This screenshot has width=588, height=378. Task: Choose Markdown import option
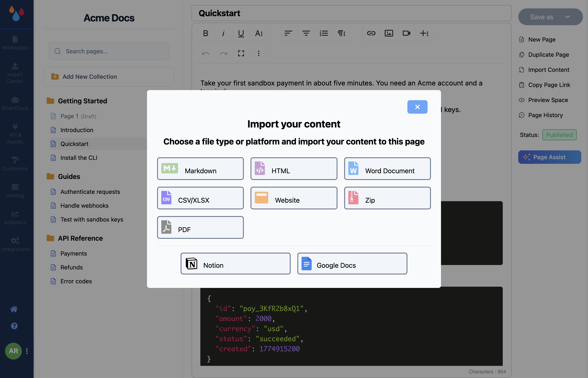coord(200,169)
